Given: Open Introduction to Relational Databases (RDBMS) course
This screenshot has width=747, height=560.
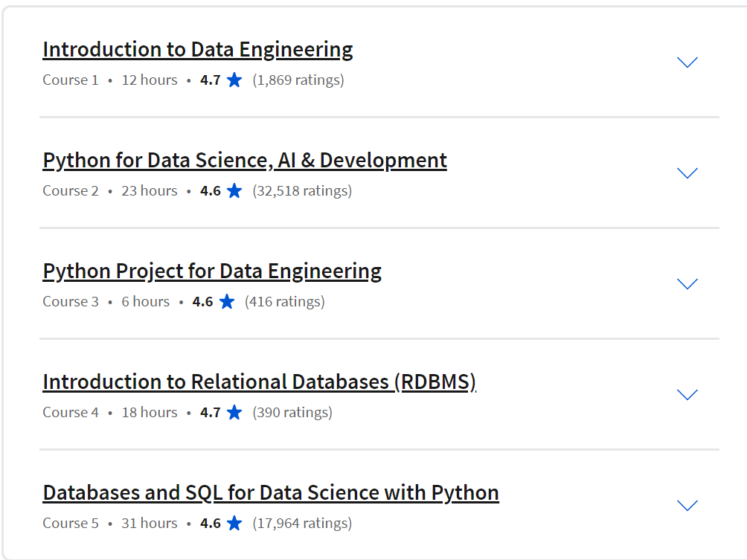Looking at the screenshot, I should click(259, 382).
